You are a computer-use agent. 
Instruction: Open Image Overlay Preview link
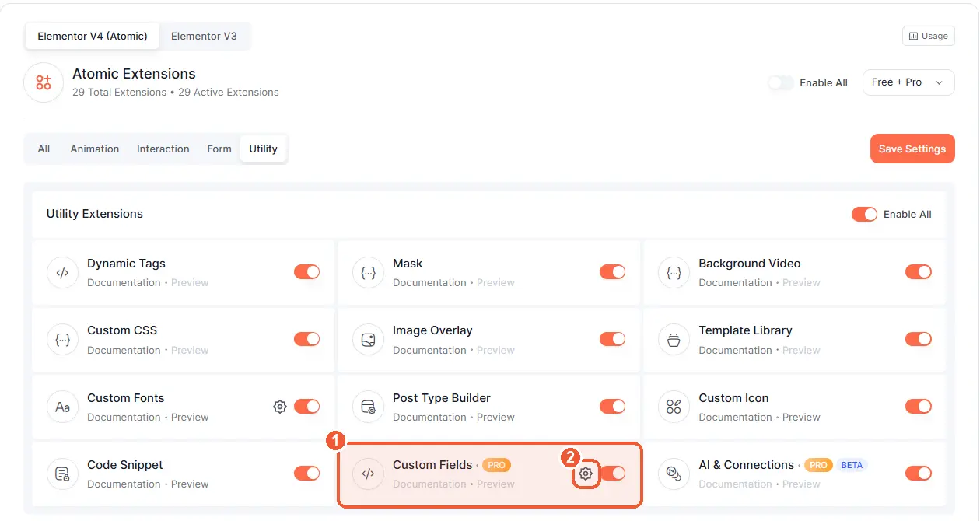(x=496, y=350)
